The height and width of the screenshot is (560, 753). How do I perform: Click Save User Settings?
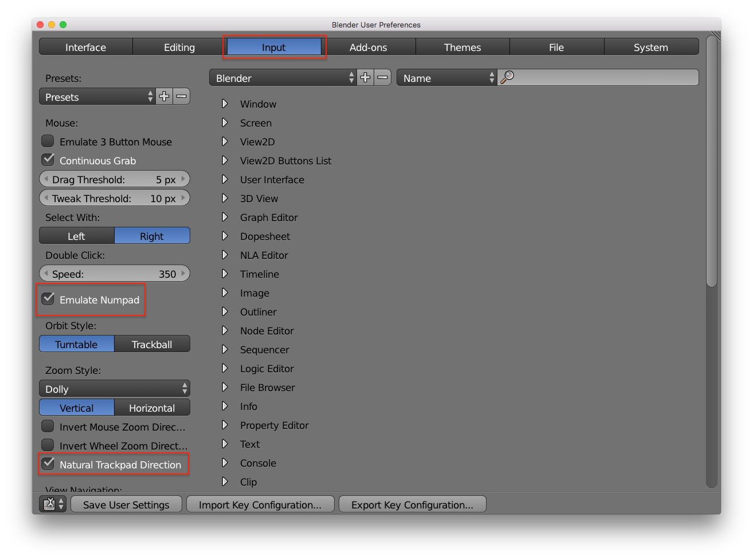coord(126,504)
